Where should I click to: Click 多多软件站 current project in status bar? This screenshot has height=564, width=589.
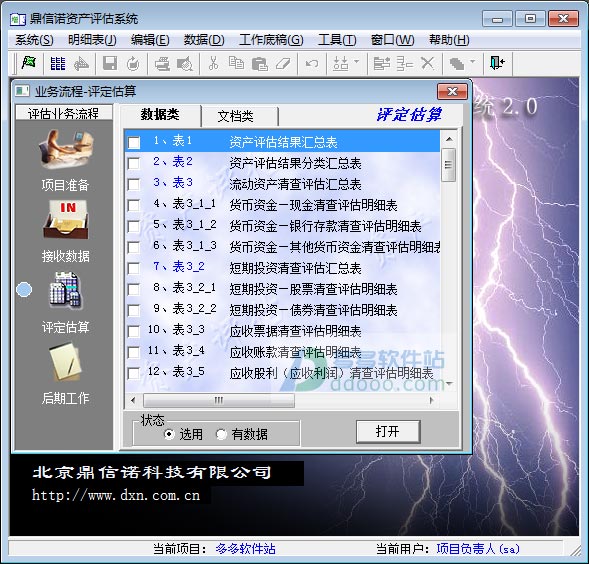[x=246, y=549]
